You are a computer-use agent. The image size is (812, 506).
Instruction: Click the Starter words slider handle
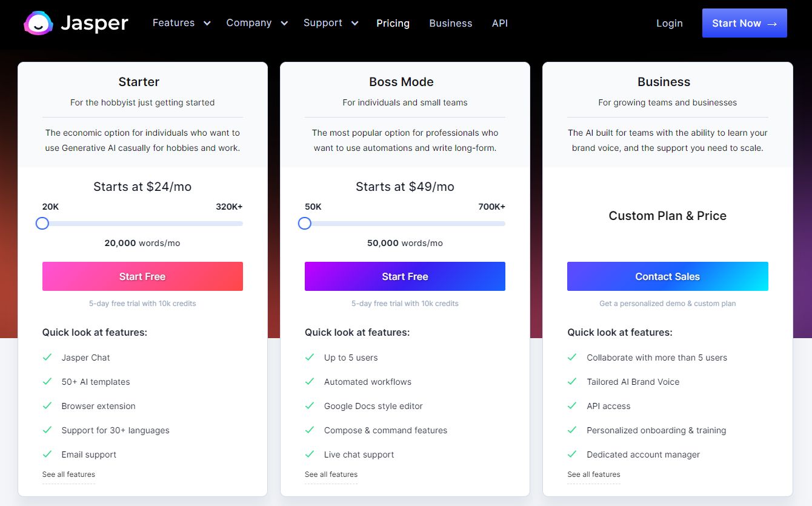click(x=42, y=224)
